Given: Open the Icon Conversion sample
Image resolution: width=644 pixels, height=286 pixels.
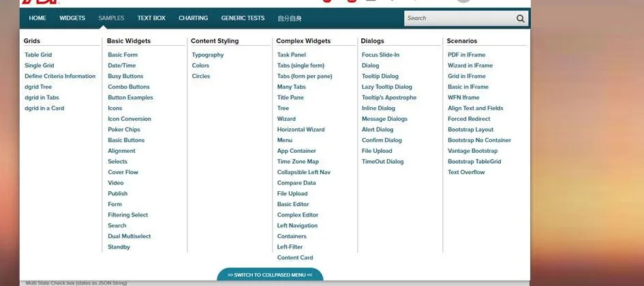Looking at the screenshot, I should pos(129,119).
